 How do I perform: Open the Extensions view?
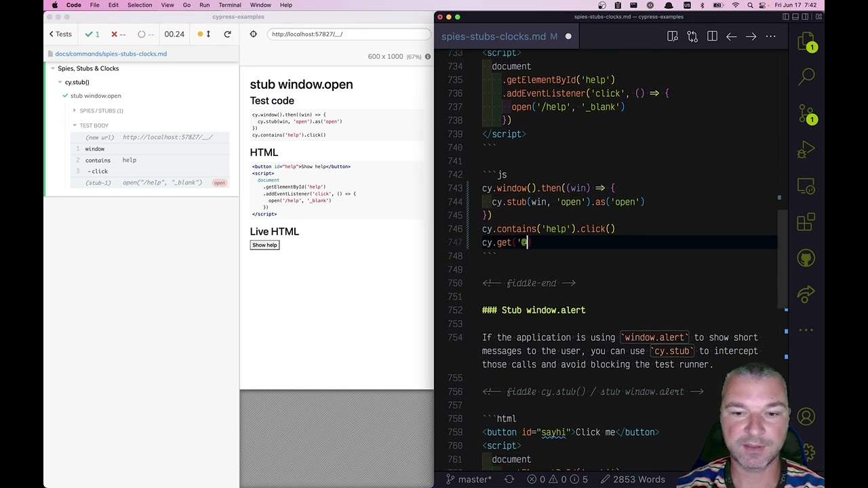click(806, 222)
